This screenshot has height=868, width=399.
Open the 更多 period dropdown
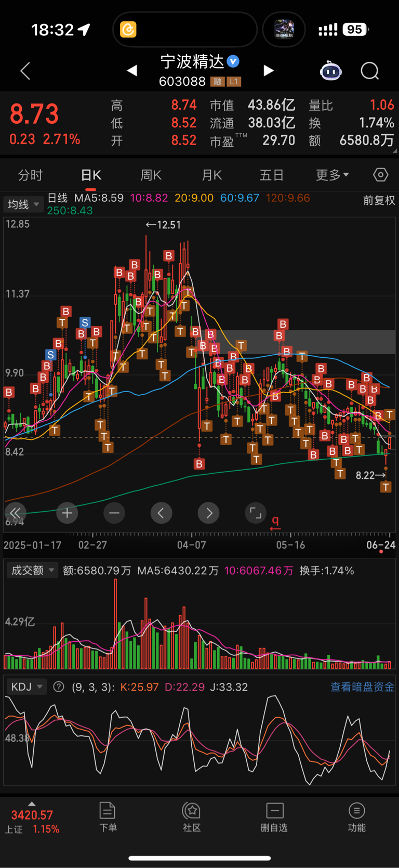click(x=332, y=175)
